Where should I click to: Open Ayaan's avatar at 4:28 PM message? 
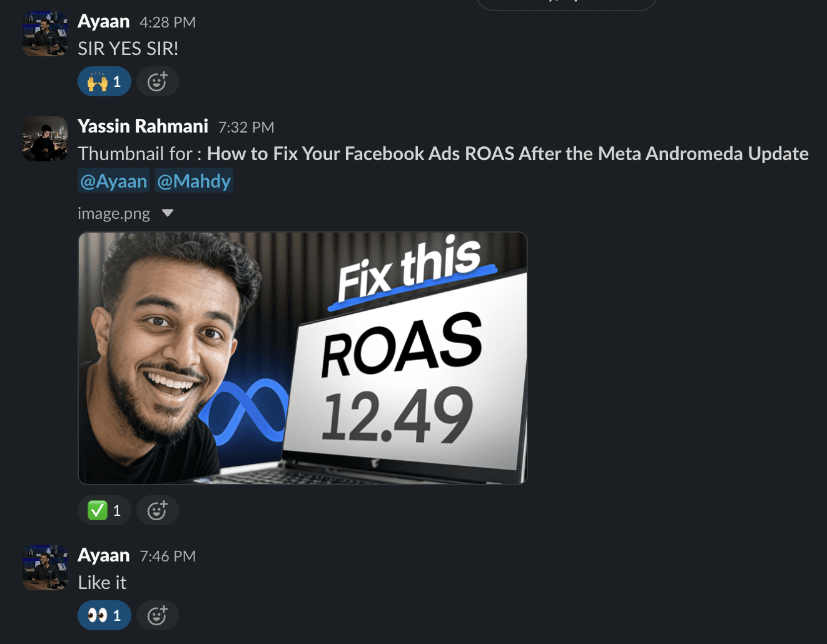coord(45,34)
